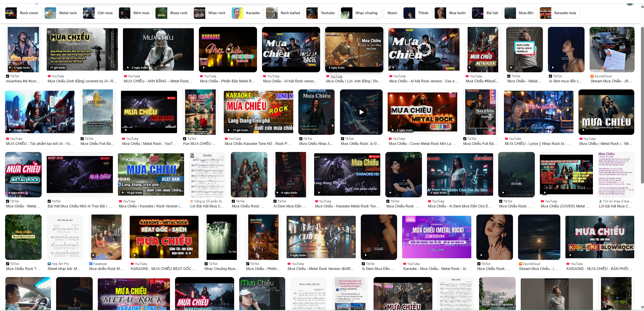Open sheet music thumbnail for Lời Bài Hát Mưa C...
Screen dimensions: 644x311
[x=207, y=175]
